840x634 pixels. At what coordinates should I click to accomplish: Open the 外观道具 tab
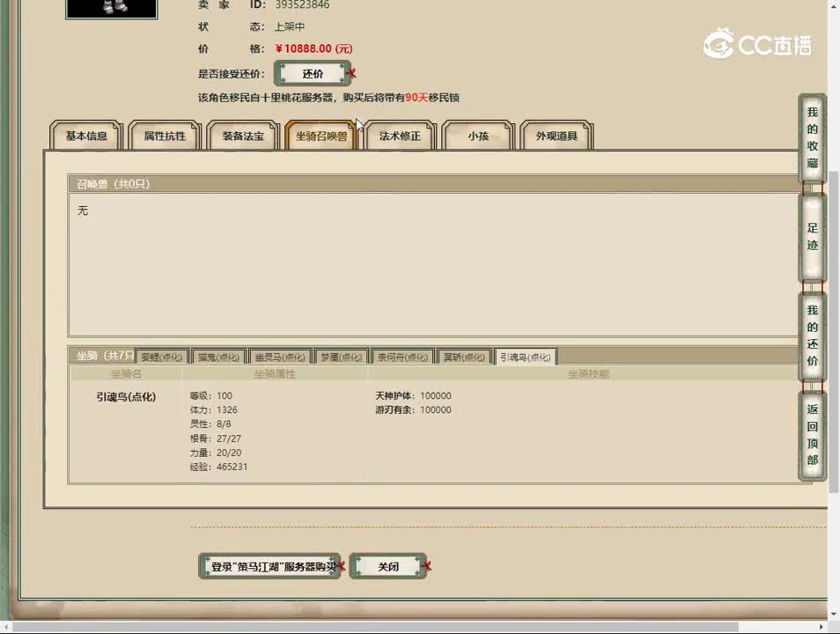coord(556,136)
